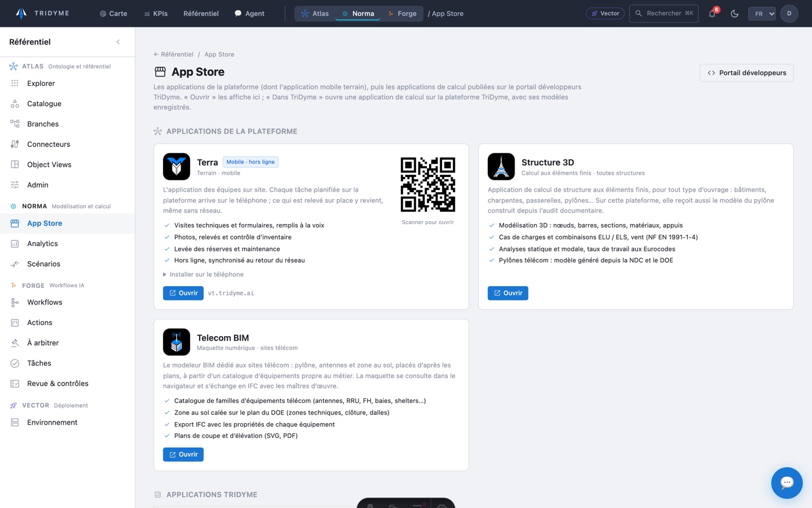Click the Branches icon in sidebar

[x=15, y=124]
